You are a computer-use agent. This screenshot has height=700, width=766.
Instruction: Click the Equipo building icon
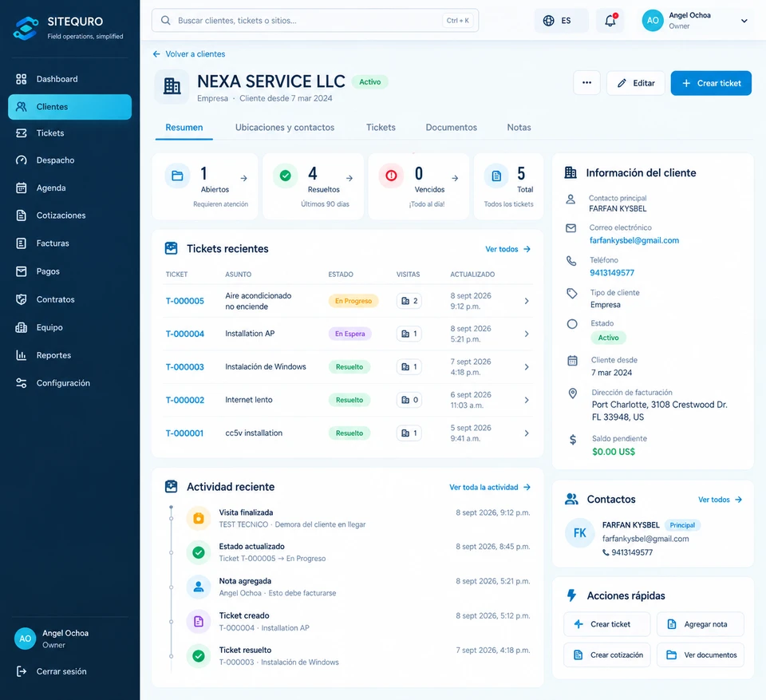point(21,327)
